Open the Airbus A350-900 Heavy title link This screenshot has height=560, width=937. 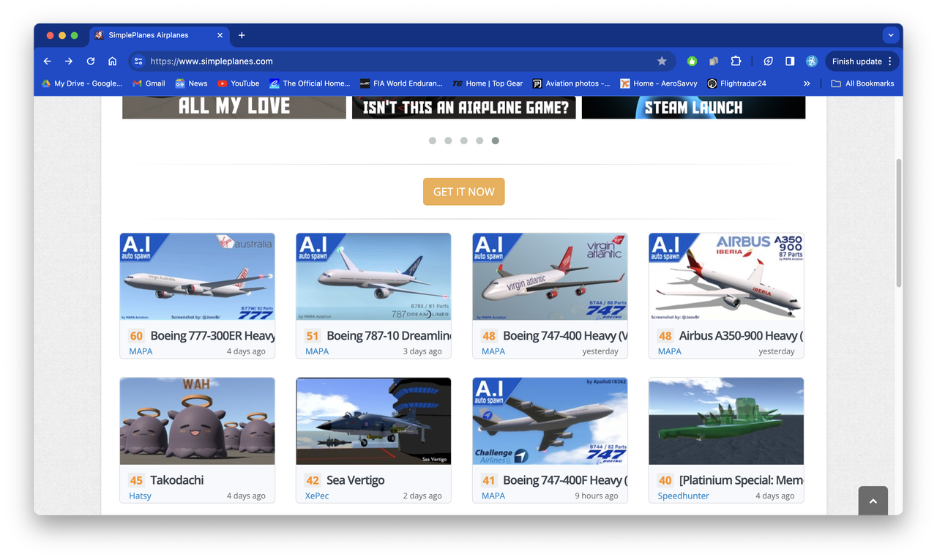pyautogui.click(x=741, y=336)
